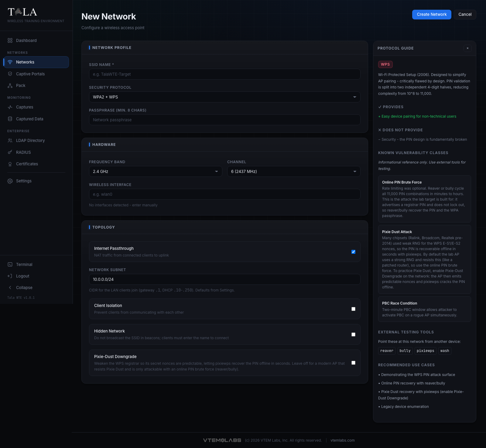This screenshot has width=486, height=448.
Task: Click the Pack sidebar label
Action: click(x=21, y=85)
